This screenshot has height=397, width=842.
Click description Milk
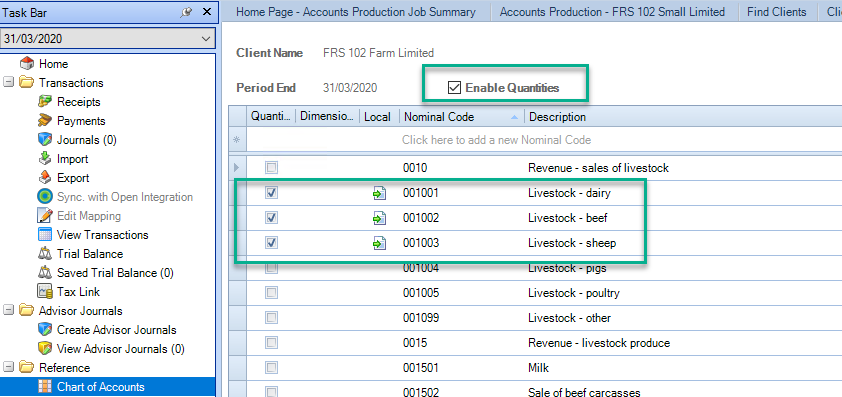tap(539, 368)
